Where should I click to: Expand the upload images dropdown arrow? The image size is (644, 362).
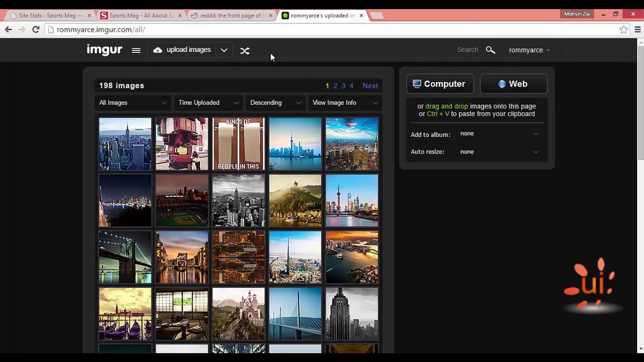point(224,50)
